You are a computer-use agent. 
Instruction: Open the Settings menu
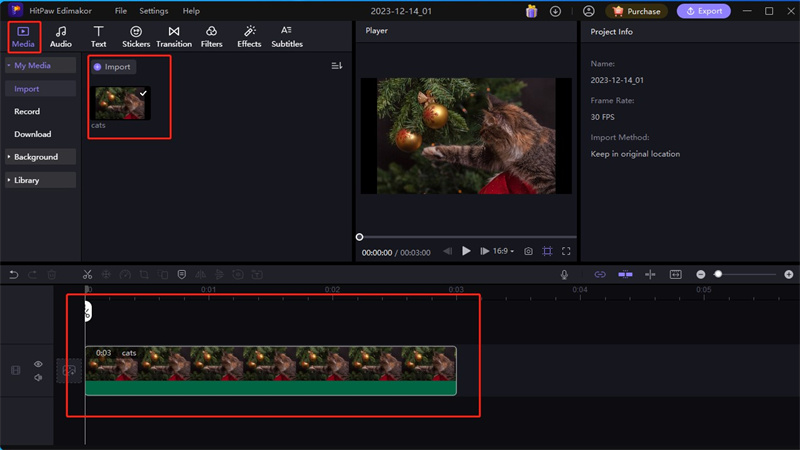(153, 11)
